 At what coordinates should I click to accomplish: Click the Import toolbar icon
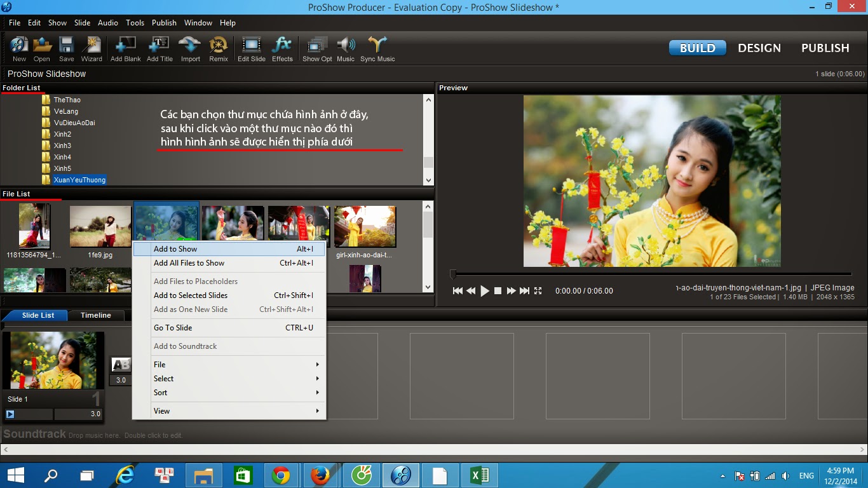(190, 48)
